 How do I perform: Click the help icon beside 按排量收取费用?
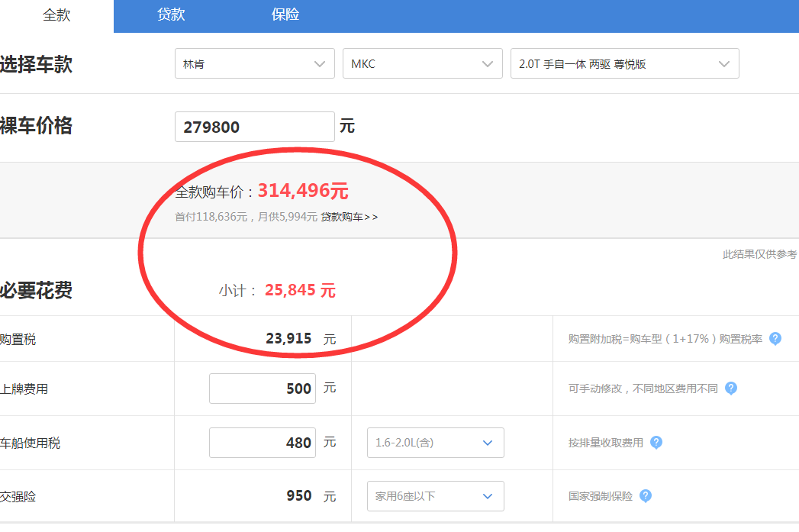click(656, 442)
